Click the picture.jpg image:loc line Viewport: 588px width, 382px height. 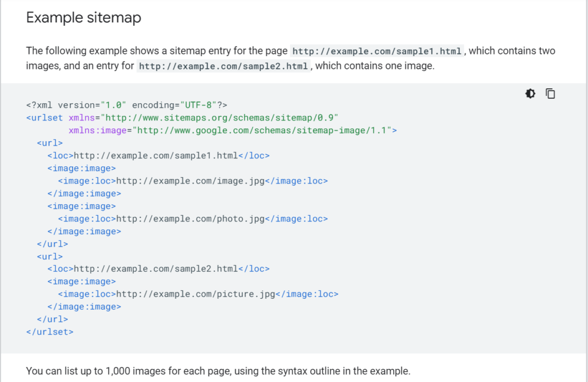pos(198,294)
